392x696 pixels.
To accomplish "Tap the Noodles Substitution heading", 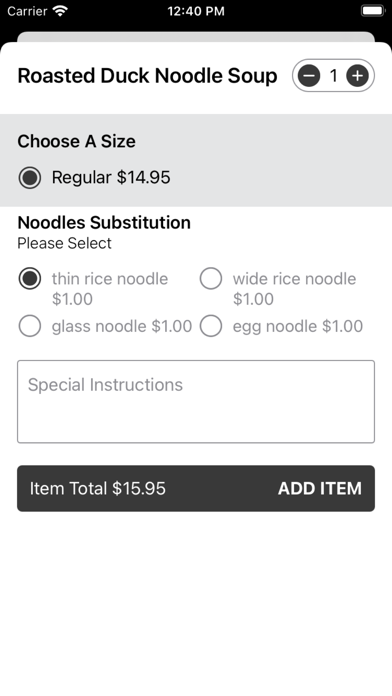I will 104,222.
